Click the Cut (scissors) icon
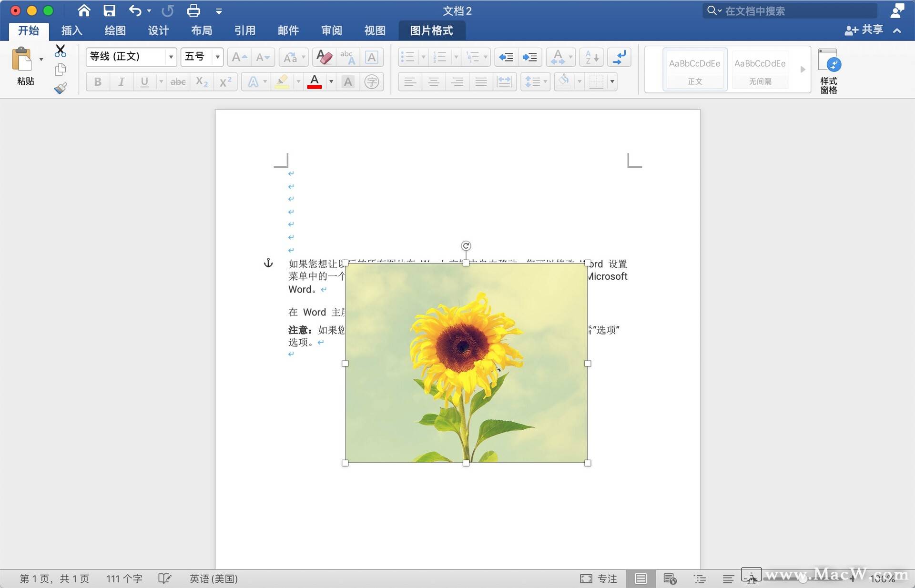Screen dimensions: 915x588 click(61, 50)
